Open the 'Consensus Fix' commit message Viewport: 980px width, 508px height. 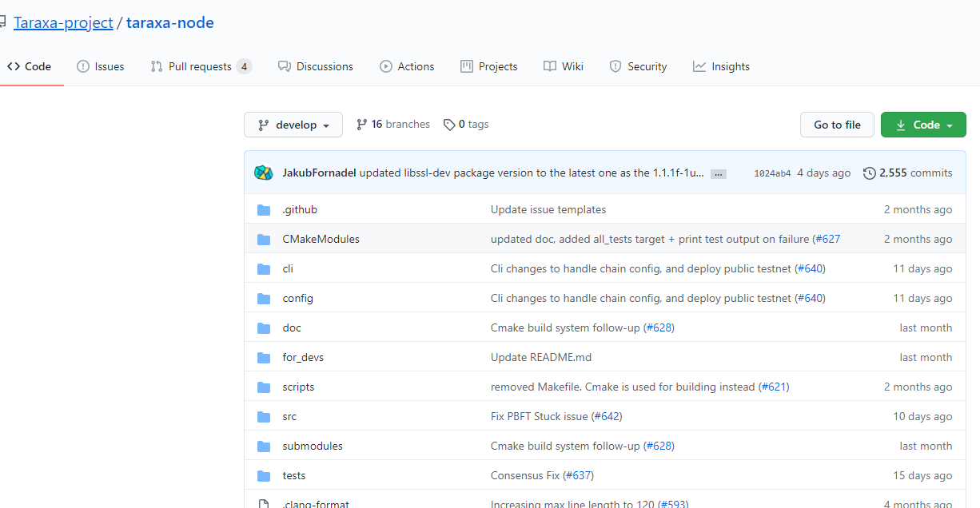(525, 475)
